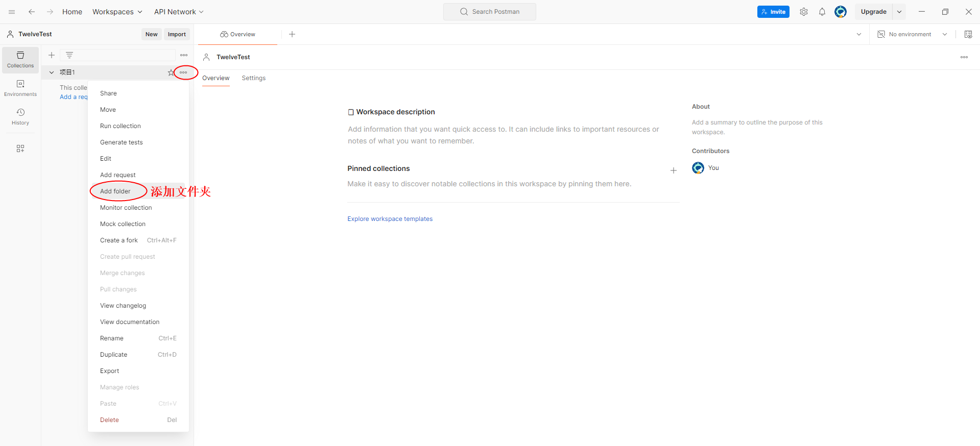Select Share from the context menu
Image resolution: width=980 pixels, height=446 pixels.
[x=138, y=93]
